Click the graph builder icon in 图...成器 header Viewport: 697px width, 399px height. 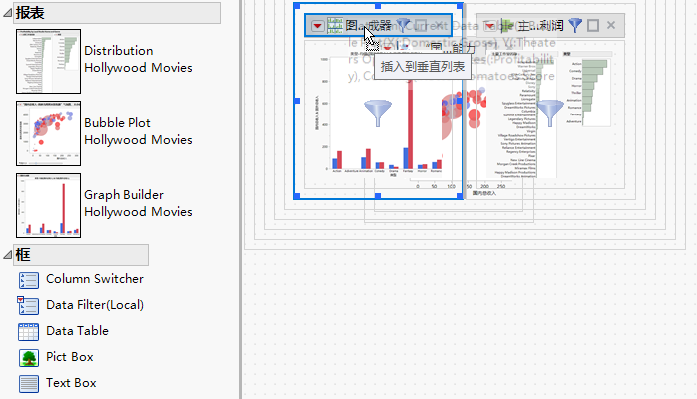click(335, 25)
